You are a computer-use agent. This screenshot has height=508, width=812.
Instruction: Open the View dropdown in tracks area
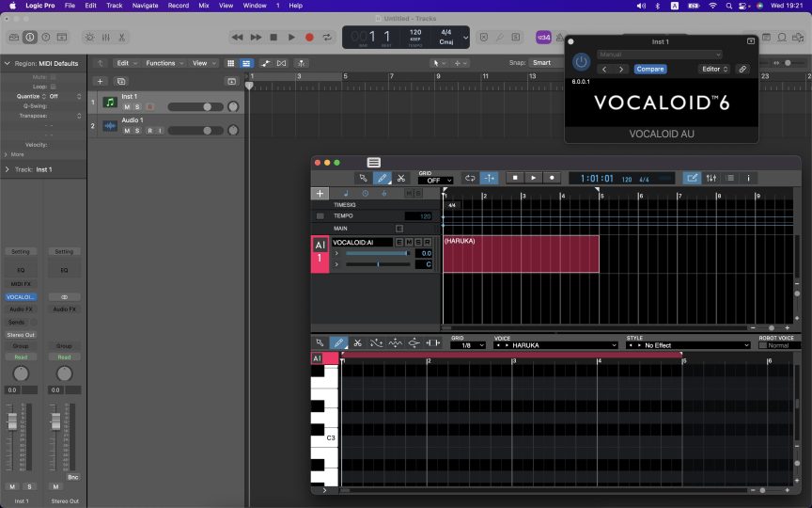tap(204, 63)
